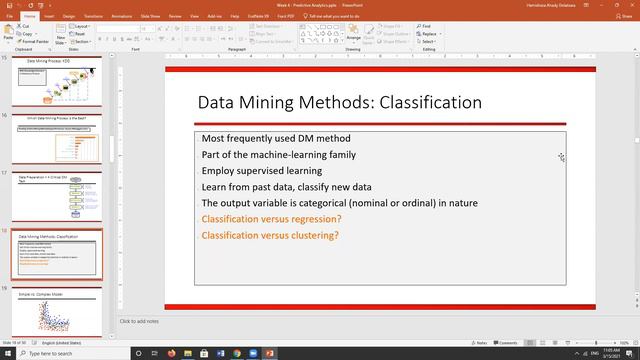
Task: Switch to the Review tab
Action: [x=175, y=16]
